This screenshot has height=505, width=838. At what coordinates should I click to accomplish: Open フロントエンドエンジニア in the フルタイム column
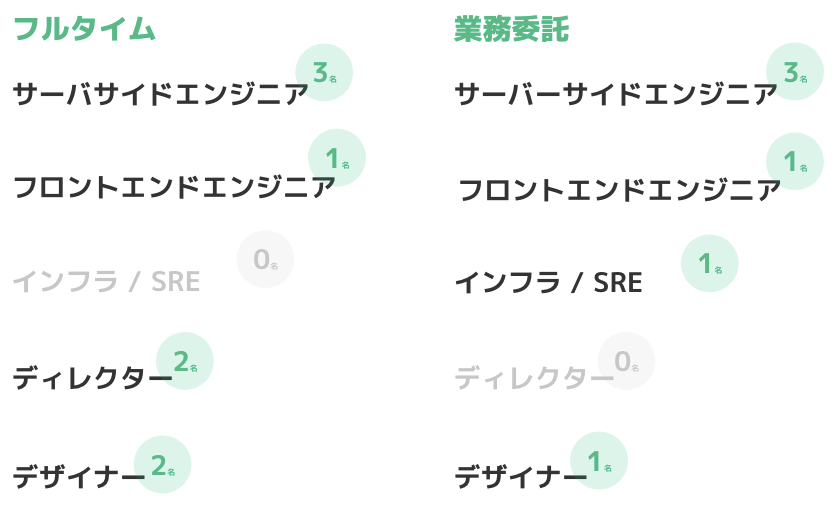tap(174, 187)
